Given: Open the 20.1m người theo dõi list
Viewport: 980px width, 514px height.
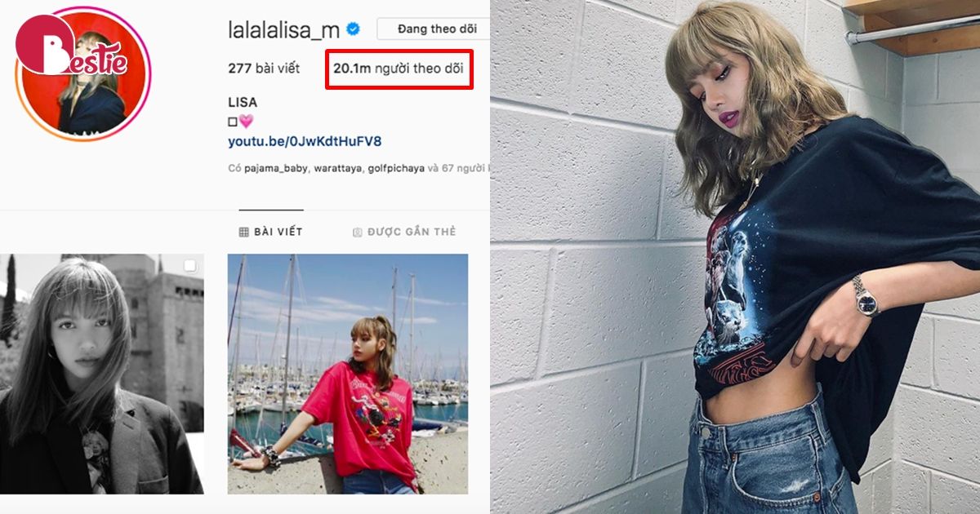Looking at the screenshot, I should (x=398, y=69).
